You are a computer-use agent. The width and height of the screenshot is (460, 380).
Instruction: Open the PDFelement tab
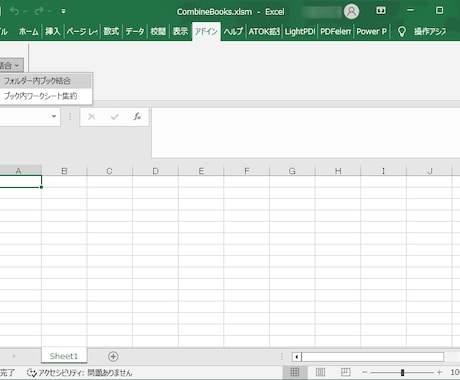335,32
